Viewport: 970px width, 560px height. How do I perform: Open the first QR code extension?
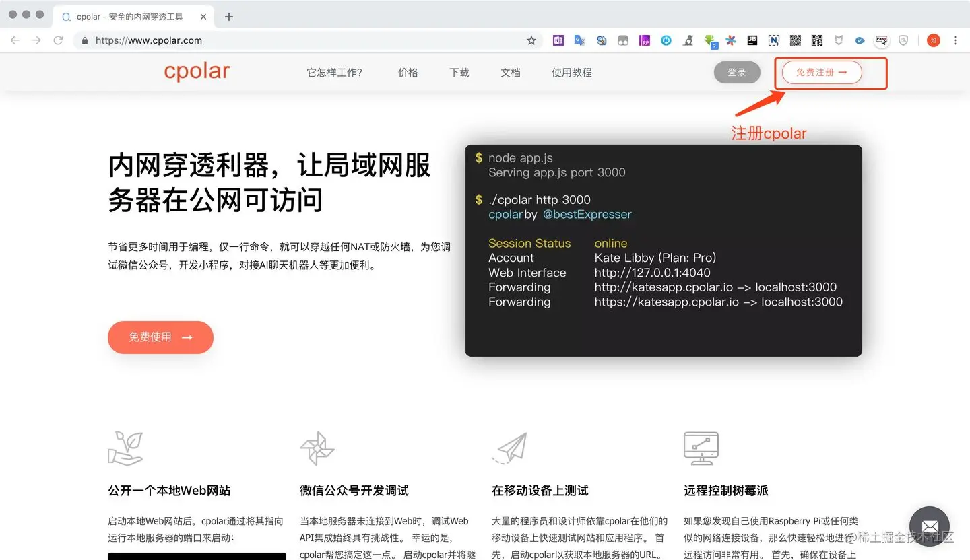tap(796, 40)
